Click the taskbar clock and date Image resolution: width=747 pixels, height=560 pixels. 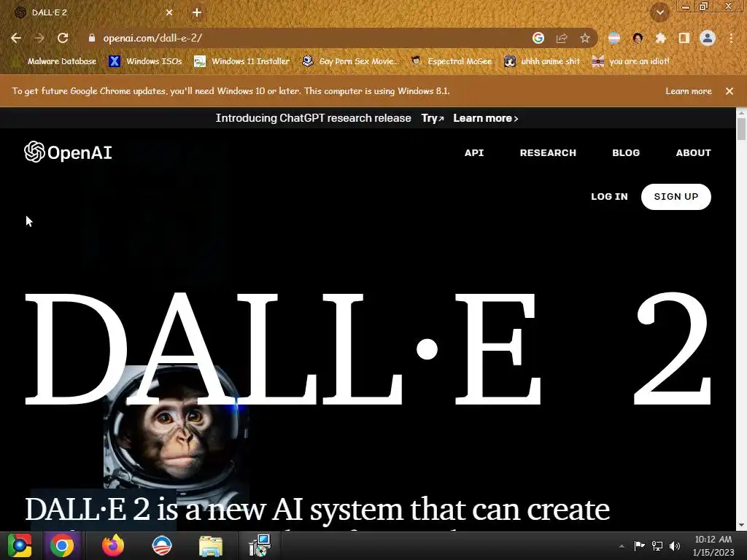coord(713,545)
